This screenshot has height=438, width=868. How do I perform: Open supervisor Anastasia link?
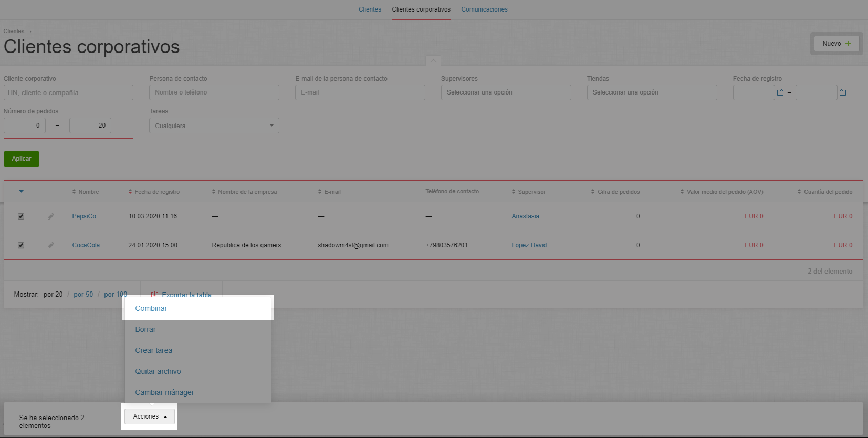(526, 216)
